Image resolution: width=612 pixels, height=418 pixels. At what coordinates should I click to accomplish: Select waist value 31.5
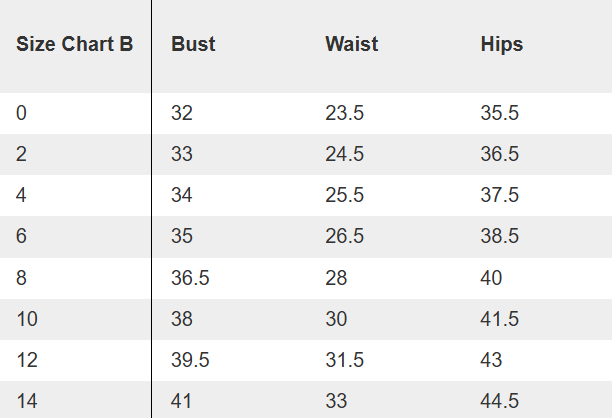(345, 360)
